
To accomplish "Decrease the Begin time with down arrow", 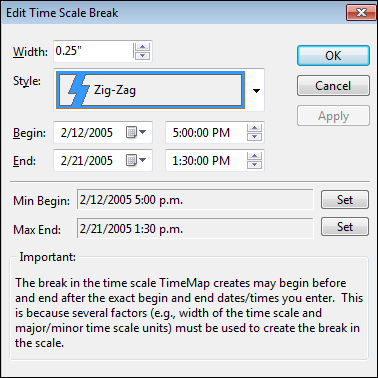I will point(254,137).
